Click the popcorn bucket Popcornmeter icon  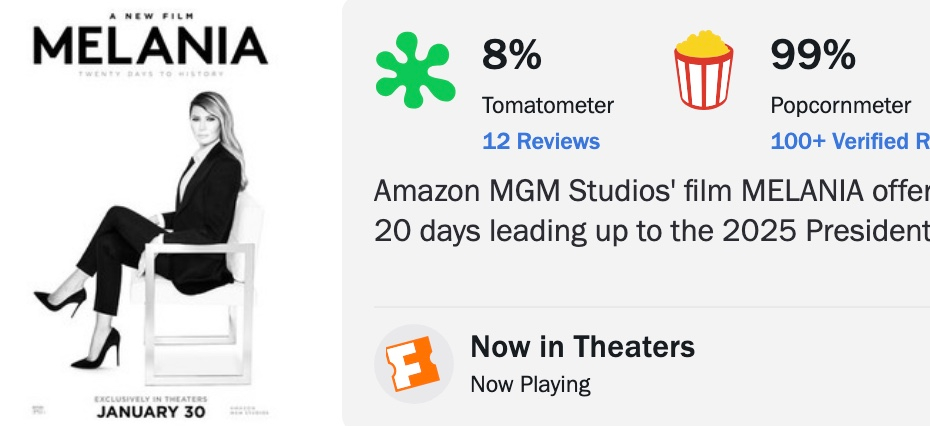pos(704,70)
